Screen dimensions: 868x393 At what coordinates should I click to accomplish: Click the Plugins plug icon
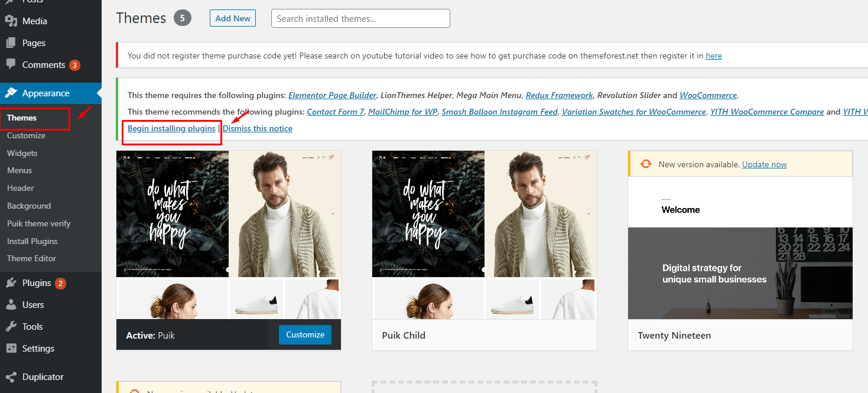click(x=11, y=283)
